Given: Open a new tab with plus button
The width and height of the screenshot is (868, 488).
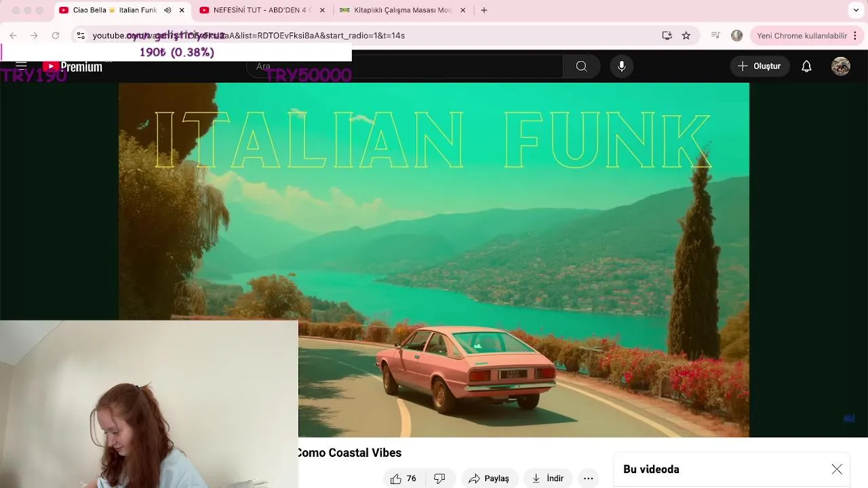Looking at the screenshot, I should click(484, 10).
